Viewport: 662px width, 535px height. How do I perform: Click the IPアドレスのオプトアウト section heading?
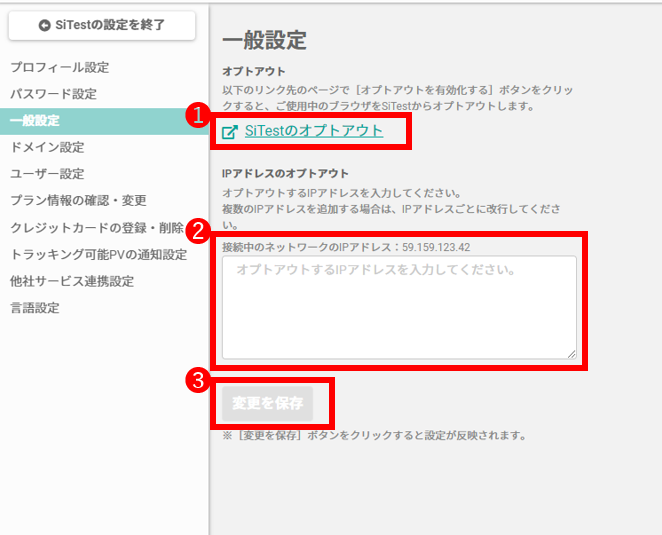285,174
